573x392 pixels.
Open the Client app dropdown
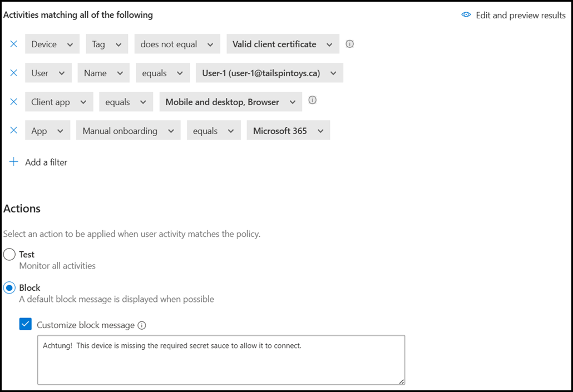59,102
